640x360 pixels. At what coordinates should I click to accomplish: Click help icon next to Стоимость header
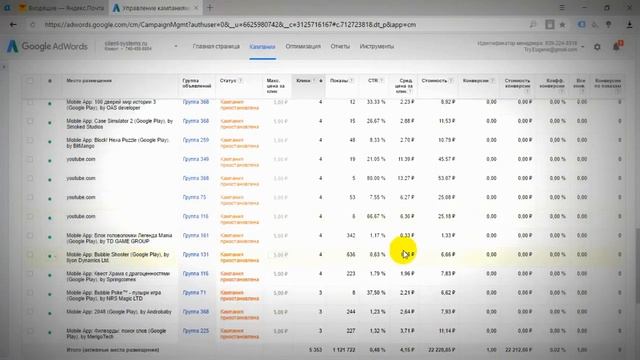451,81
